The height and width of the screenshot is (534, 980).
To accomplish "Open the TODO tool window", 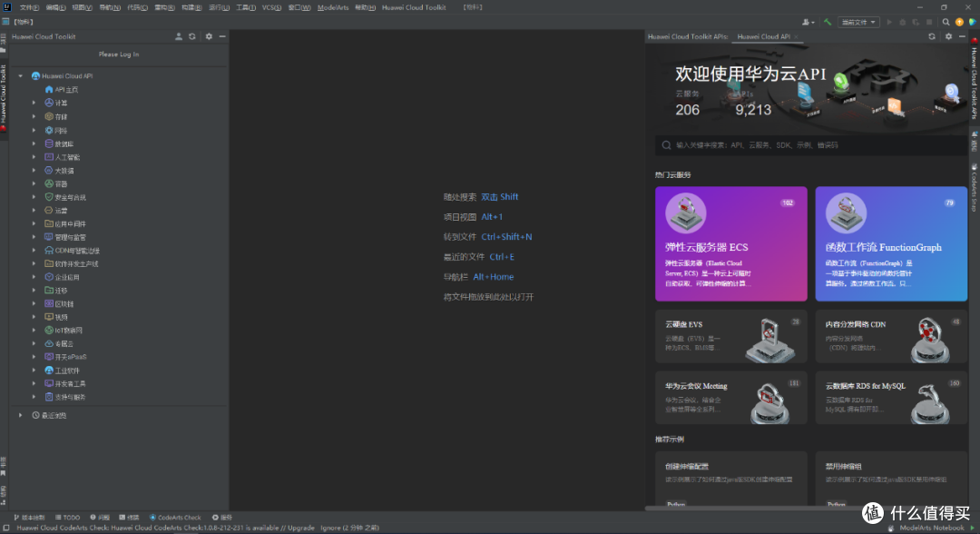I will (67, 518).
